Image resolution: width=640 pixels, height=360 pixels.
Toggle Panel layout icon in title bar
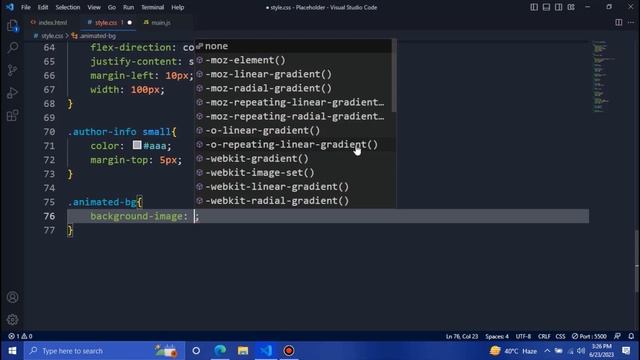coord(546,7)
